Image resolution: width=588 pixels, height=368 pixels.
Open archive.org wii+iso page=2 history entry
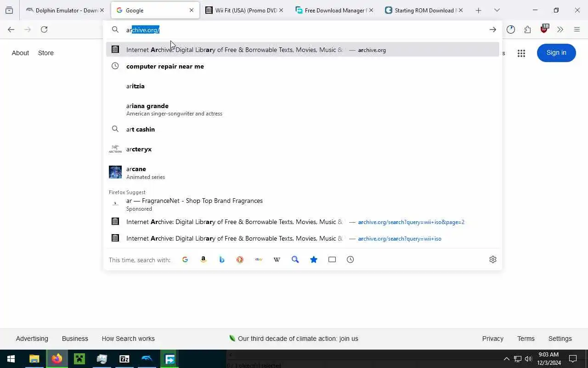(303, 222)
